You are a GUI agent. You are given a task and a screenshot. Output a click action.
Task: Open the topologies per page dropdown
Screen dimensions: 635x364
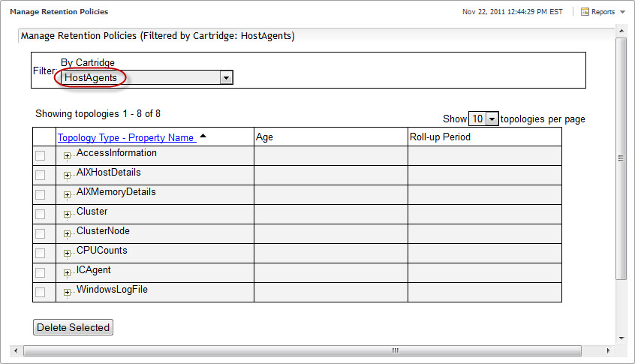[492, 119]
